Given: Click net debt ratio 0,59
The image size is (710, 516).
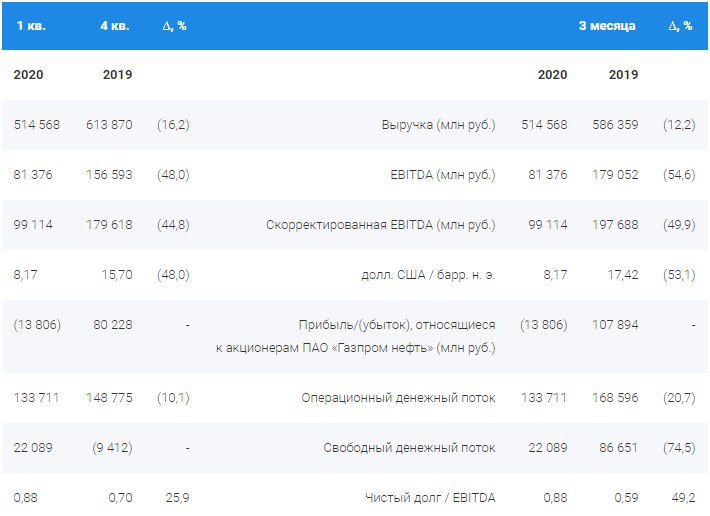Looking at the screenshot, I should (626, 498).
